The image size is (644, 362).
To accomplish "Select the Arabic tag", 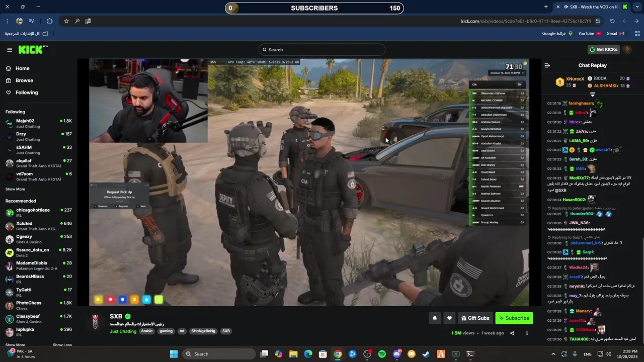I will tap(147, 331).
